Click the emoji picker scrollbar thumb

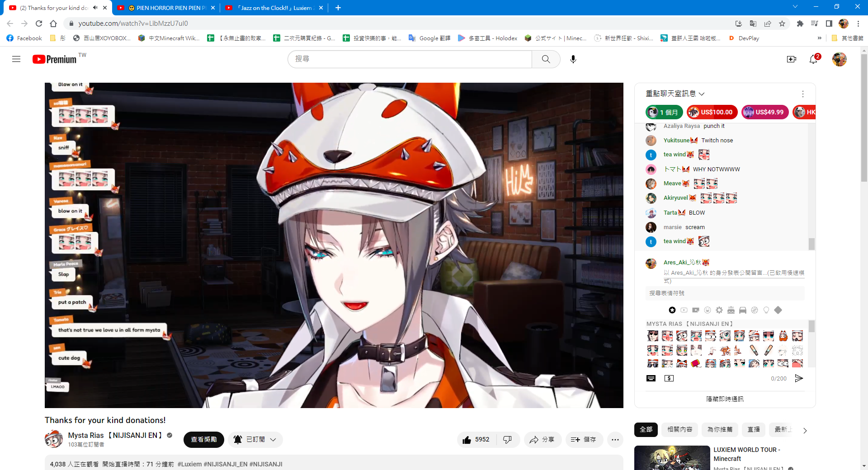click(x=811, y=326)
